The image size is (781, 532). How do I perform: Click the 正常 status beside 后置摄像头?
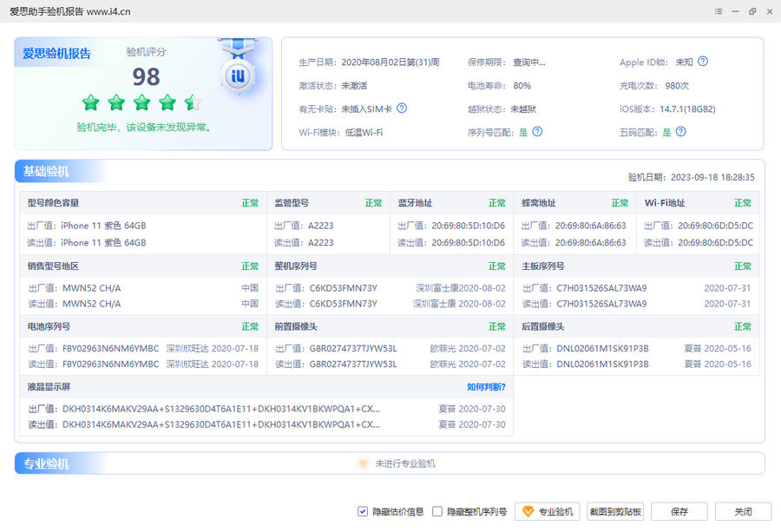pos(743,326)
